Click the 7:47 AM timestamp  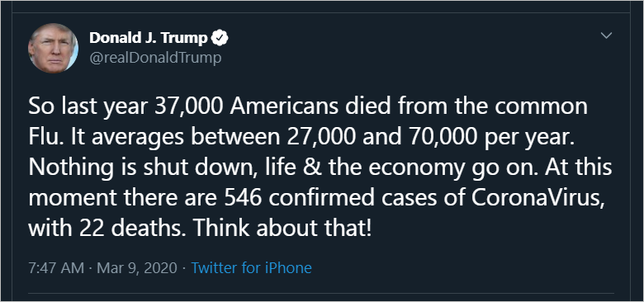pos(56,268)
